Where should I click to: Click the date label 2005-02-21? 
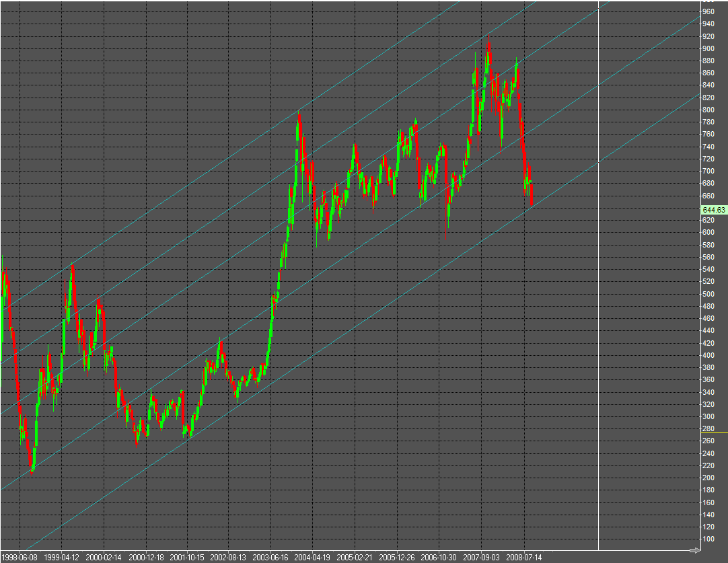pyautogui.click(x=355, y=558)
